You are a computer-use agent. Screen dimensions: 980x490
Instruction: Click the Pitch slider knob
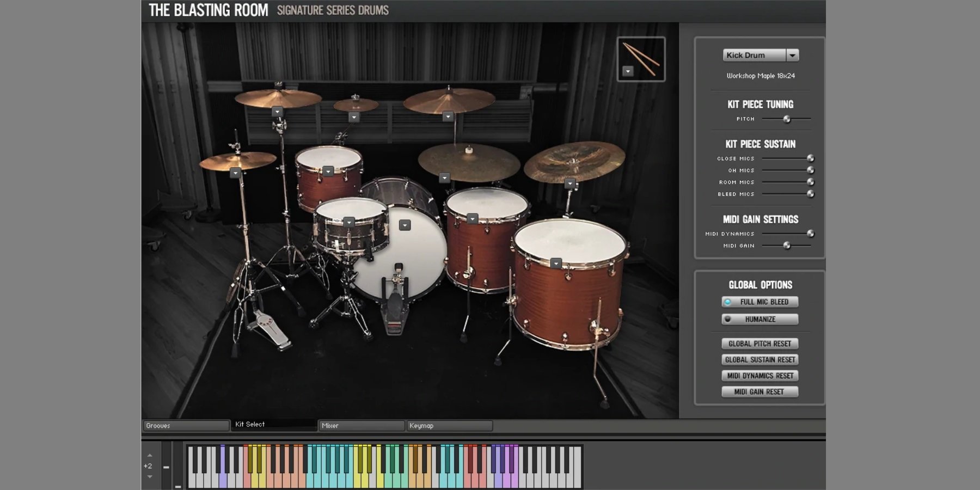pos(787,119)
